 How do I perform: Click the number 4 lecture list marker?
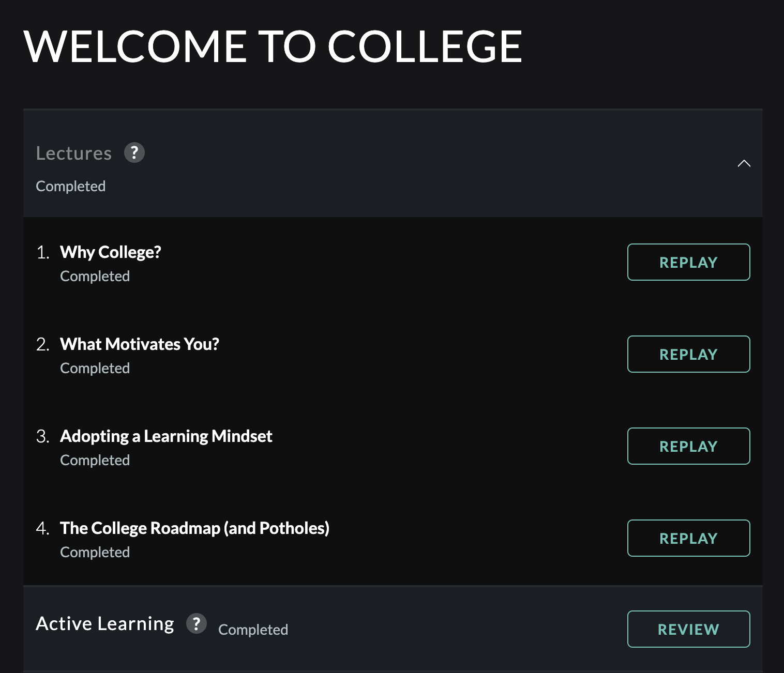pyautogui.click(x=42, y=528)
